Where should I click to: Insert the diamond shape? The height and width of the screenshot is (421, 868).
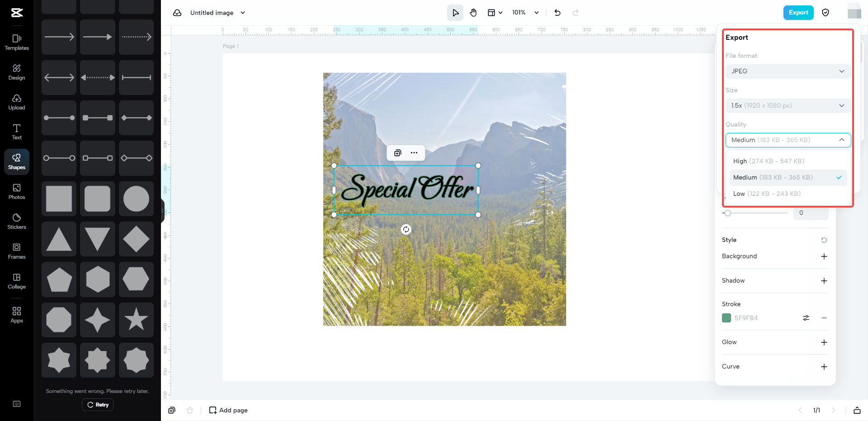tap(136, 239)
